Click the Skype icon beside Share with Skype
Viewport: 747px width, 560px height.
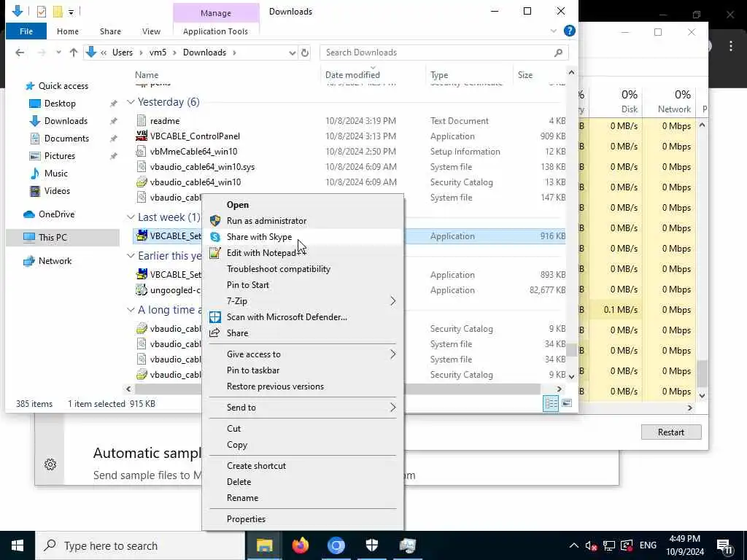tap(215, 237)
